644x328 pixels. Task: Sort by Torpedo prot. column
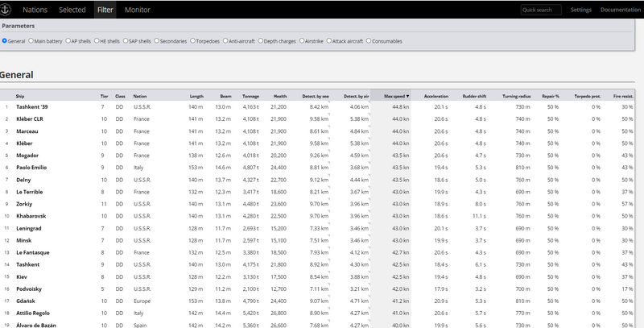coord(588,96)
